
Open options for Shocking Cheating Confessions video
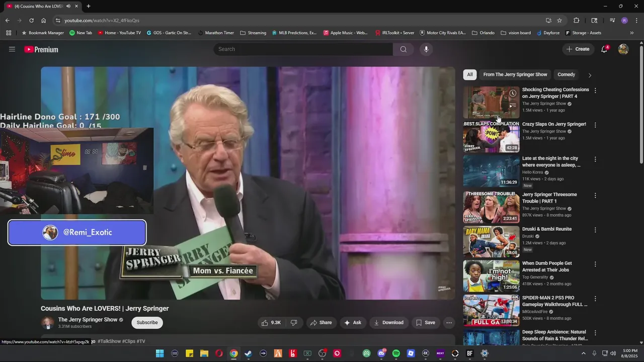(595, 90)
